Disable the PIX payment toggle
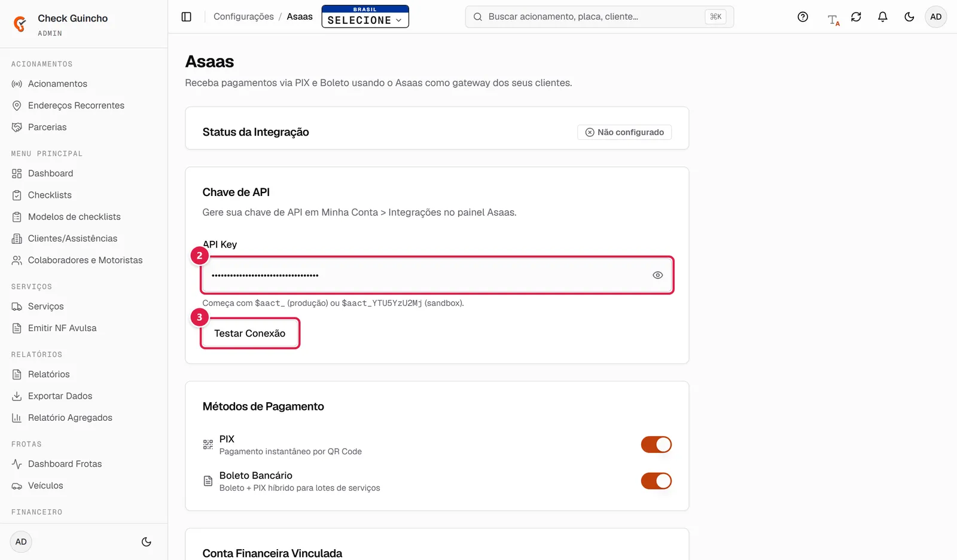 coord(656,445)
